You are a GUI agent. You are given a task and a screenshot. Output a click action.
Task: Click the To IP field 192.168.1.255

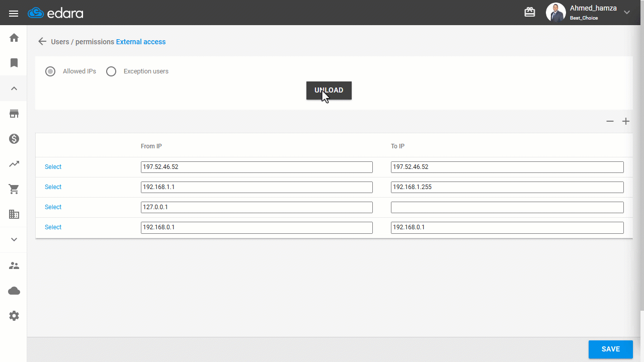507,187
